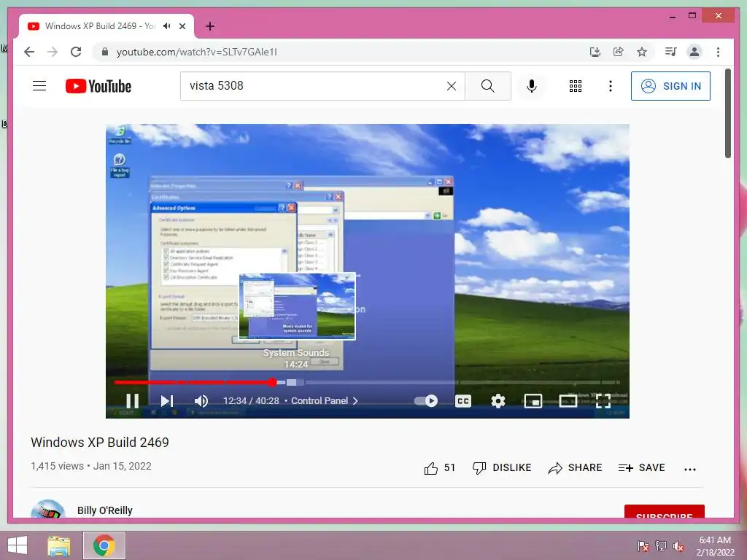This screenshot has width=747, height=560.
Task: Reload the current page
Action: click(x=76, y=52)
